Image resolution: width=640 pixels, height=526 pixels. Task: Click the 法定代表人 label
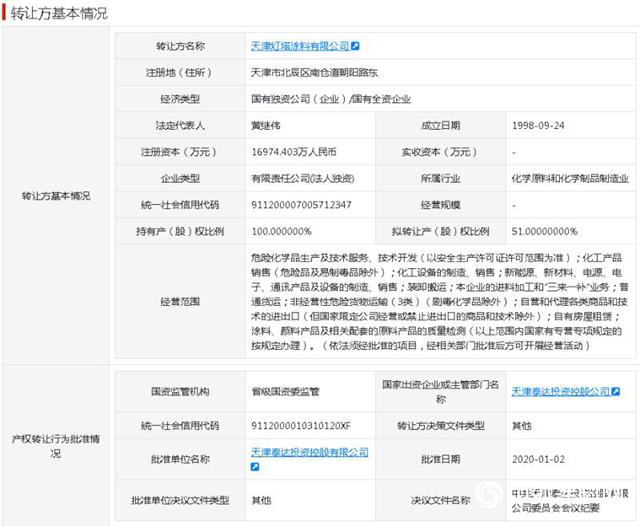[x=180, y=125]
